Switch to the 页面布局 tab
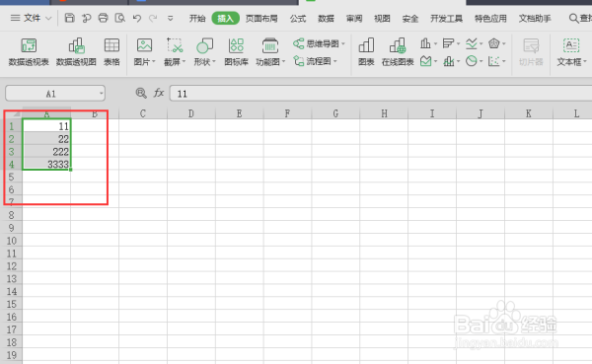592x364 pixels. (x=261, y=18)
